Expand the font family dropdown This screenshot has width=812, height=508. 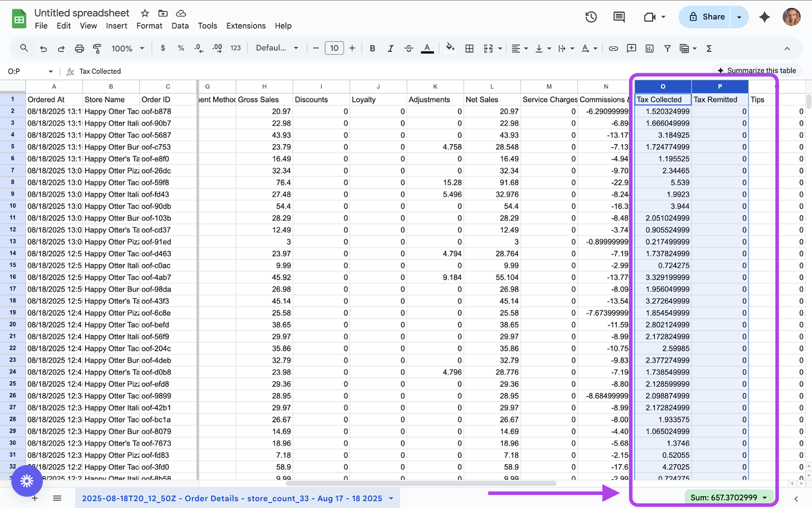coord(277,48)
